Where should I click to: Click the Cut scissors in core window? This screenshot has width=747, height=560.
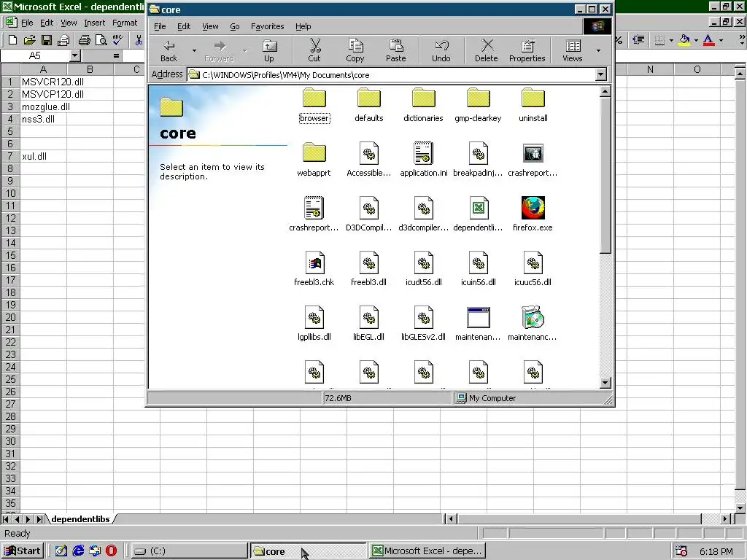click(314, 50)
